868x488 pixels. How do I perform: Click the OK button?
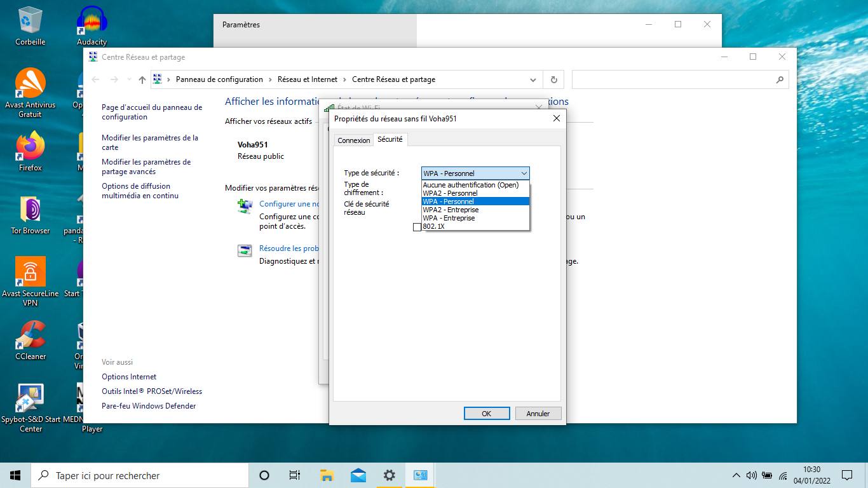click(486, 414)
